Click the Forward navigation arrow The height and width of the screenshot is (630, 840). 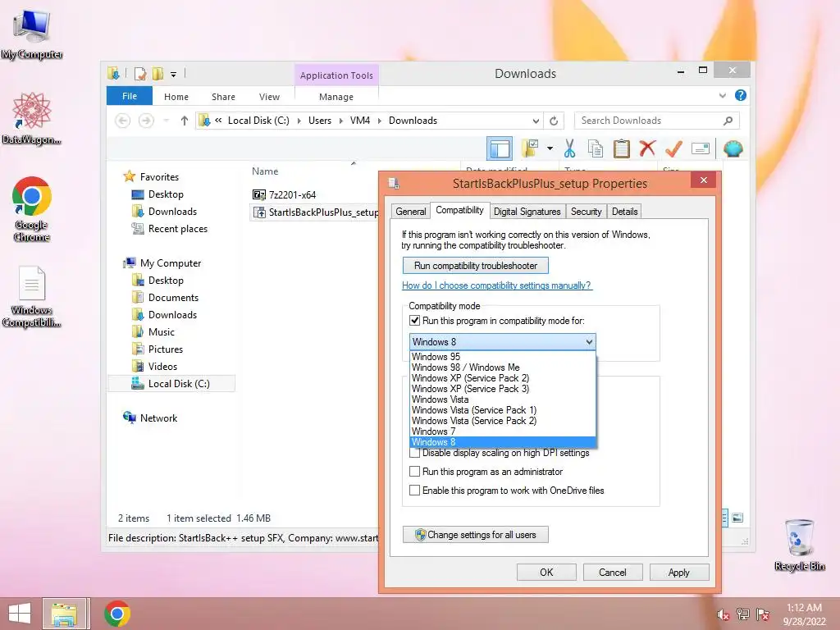[146, 121]
